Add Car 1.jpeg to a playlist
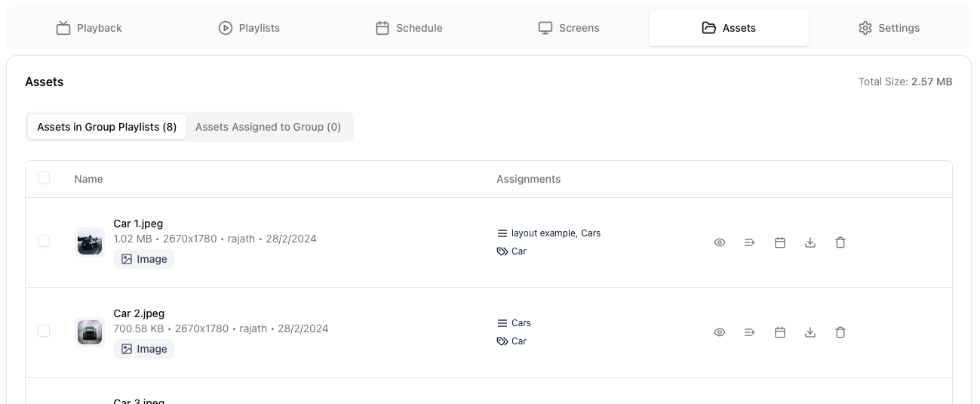The width and height of the screenshot is (980, 404). pyautogui.click(x=750, y=242)
